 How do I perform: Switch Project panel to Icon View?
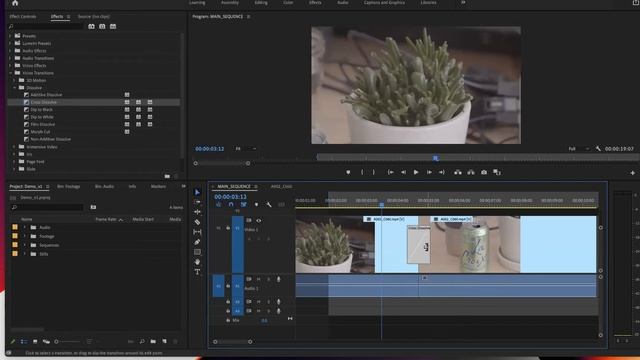35,341
